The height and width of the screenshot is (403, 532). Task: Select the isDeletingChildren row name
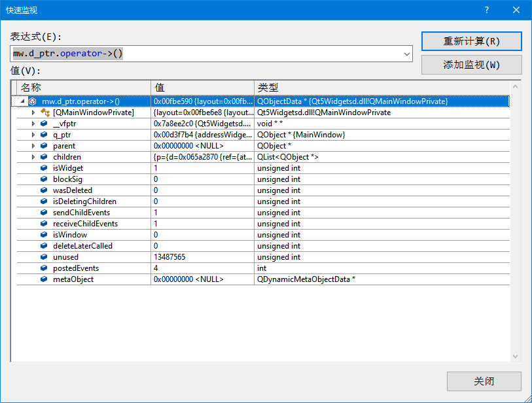click(84, 201)
